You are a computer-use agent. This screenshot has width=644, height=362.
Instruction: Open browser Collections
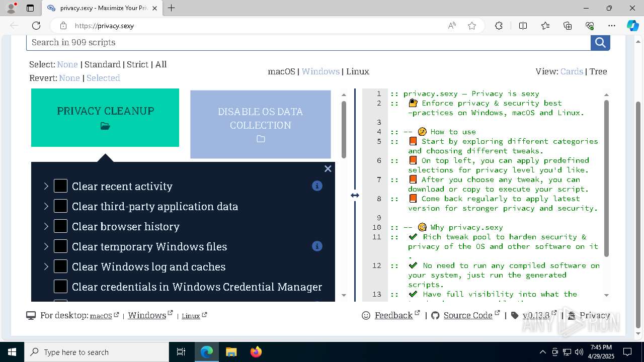coord(568,26)
